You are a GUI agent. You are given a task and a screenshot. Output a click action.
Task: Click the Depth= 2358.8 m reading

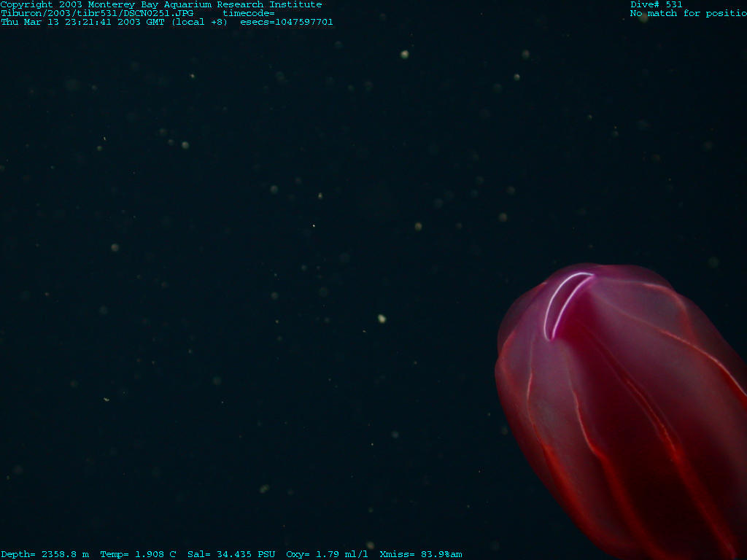(x=44, y=554)
